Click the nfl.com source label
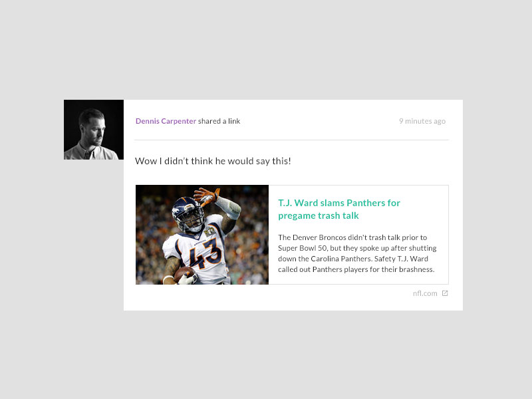Screen dimensions: 532x399 pos(425,293)
